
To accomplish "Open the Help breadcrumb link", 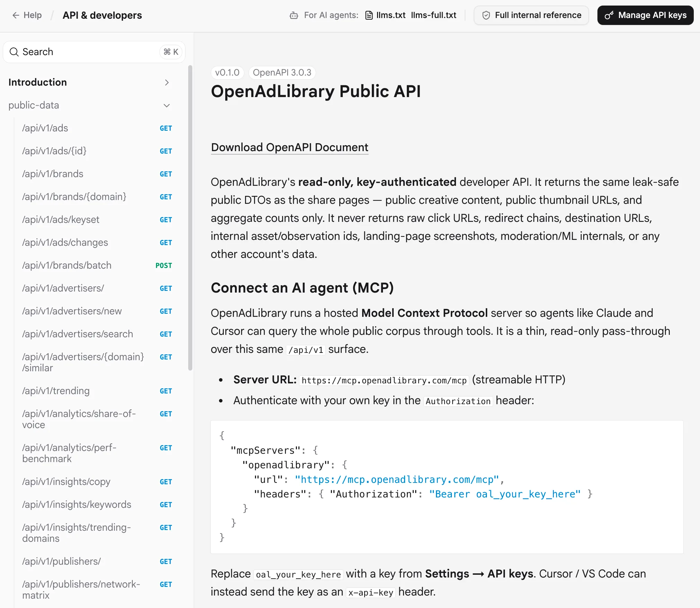I will tap(33, 15).
